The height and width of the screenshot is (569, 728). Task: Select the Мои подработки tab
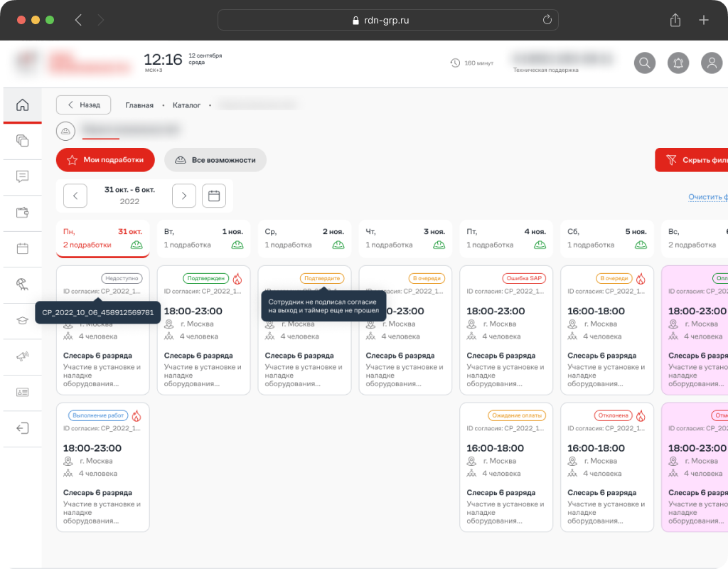tap(105, 160)
